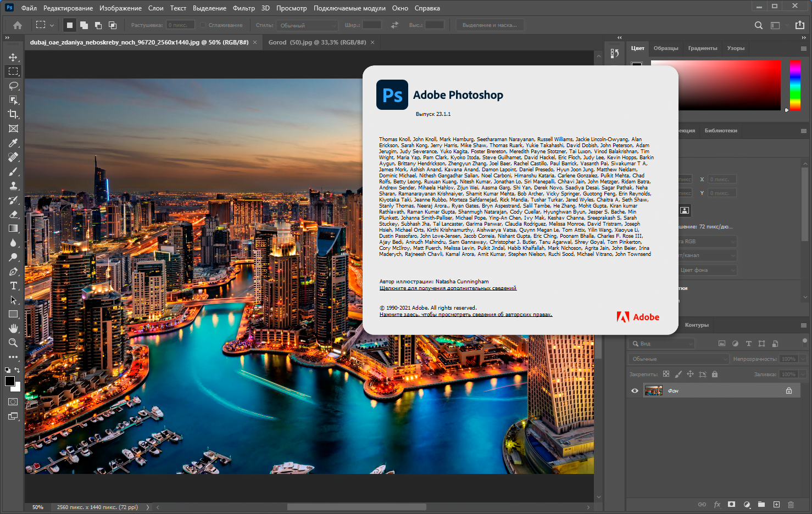812x514 pixels.
Task: Click the delete layer trash icon
Action: point(791,504)
